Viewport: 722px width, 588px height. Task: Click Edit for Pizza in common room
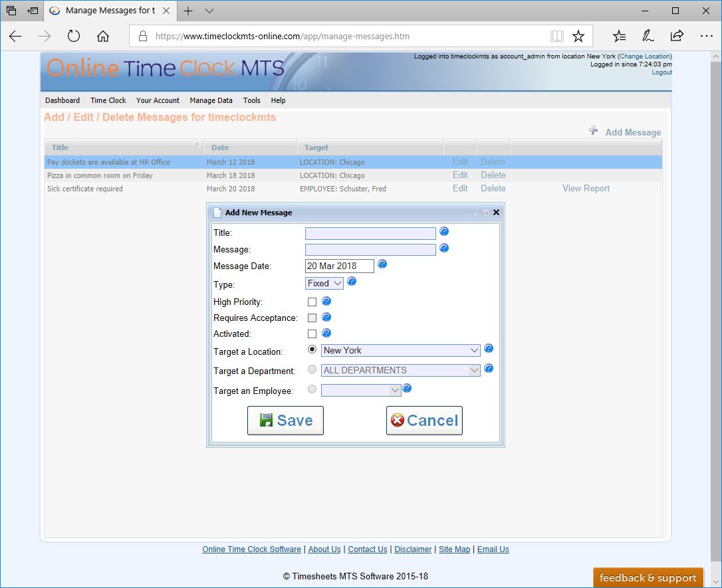[460, 175]
